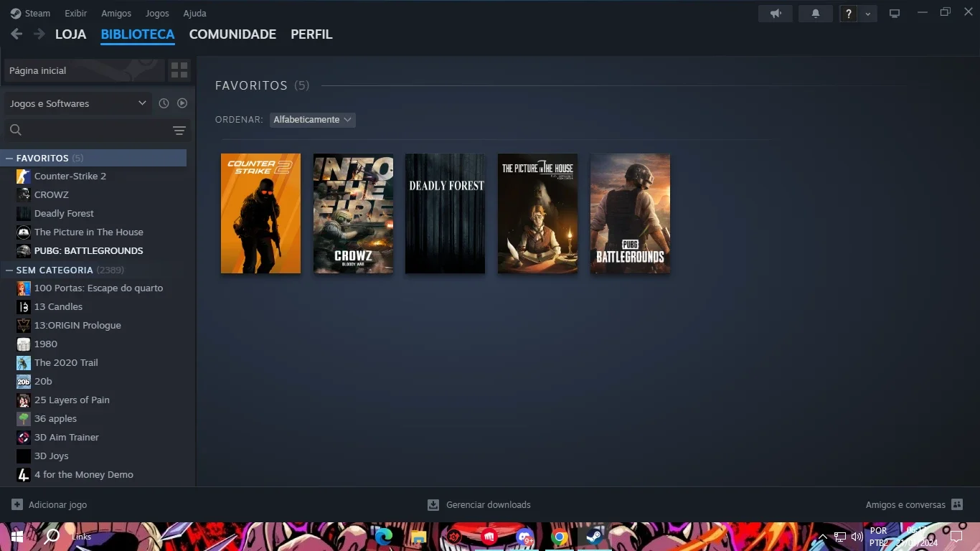980x551 pixels.
Task: Open the notifications bell
Action: [816, 14]
